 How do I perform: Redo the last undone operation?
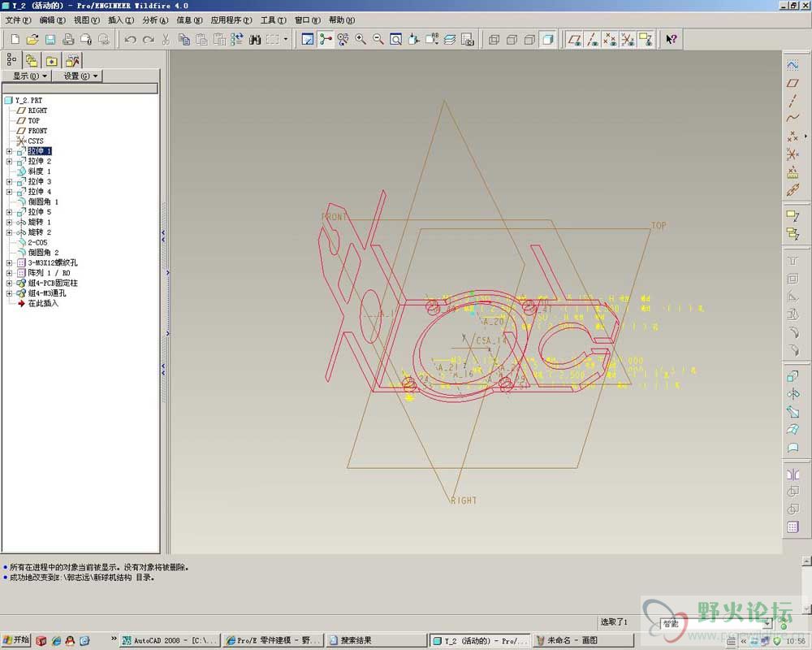pos(148,39)
